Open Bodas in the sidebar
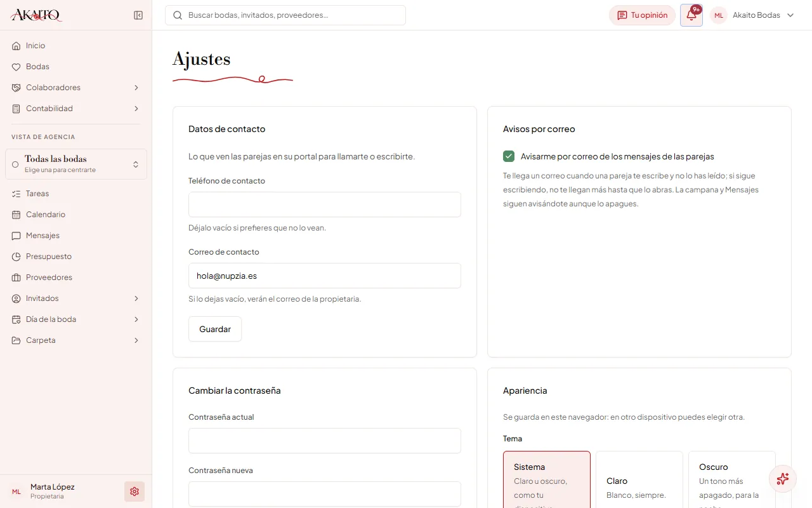Screen dimensions: 812x508 click(76, 67)
